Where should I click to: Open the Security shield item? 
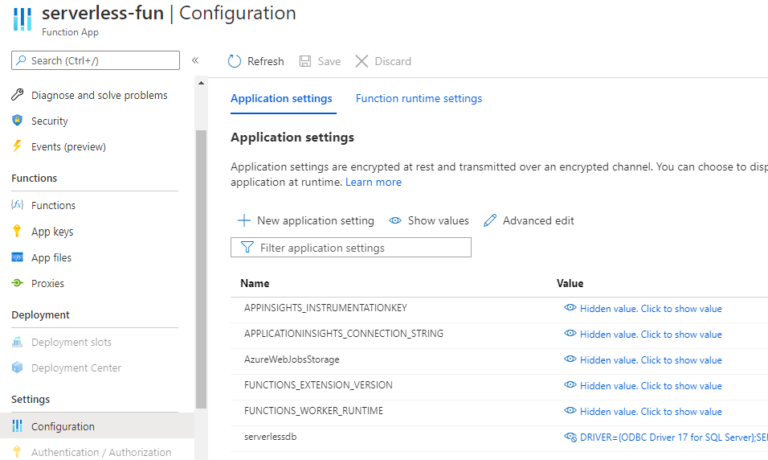17,121
